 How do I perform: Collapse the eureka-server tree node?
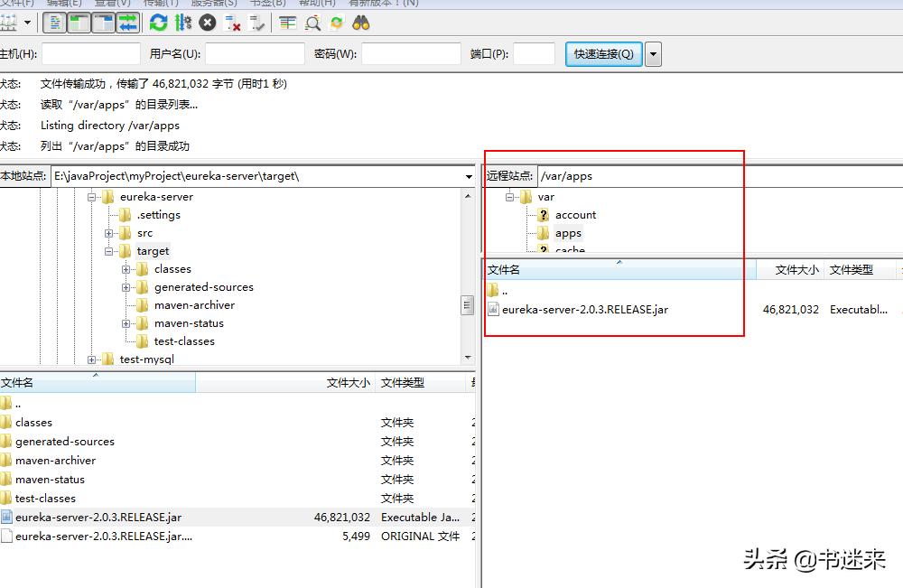click(x=91, y=197)
